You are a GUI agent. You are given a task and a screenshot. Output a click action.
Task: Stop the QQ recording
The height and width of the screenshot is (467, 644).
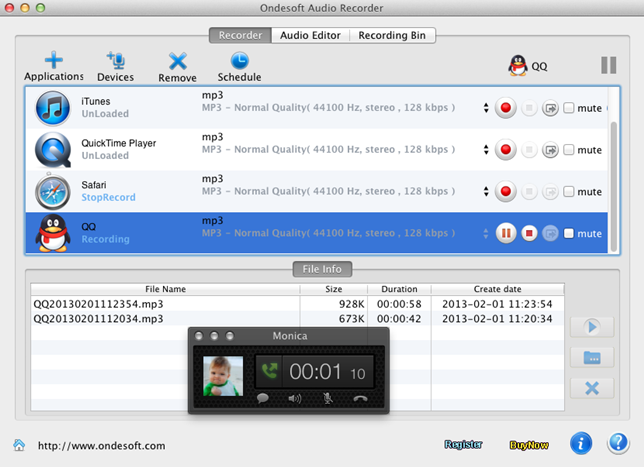[529, 233]
